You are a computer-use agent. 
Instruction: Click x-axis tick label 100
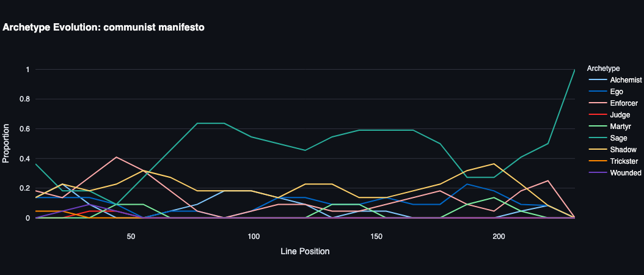pyautogui.click(x=254, y=235)
